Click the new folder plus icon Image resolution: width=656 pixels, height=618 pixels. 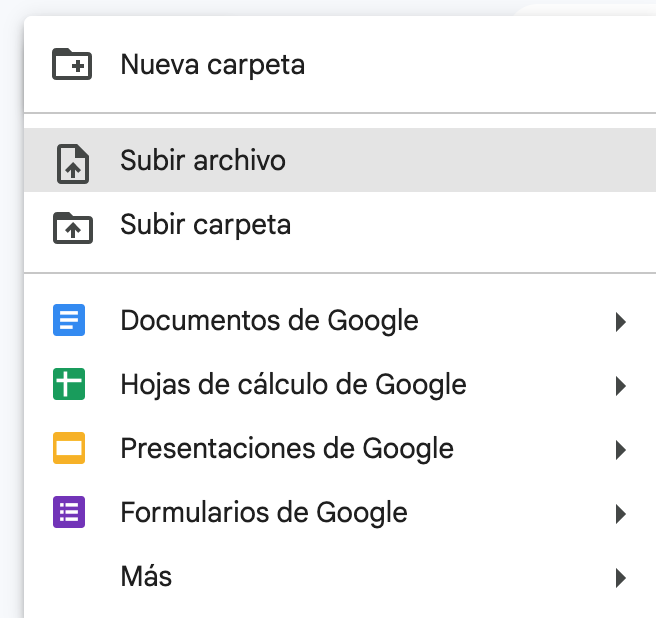point(71,65)
